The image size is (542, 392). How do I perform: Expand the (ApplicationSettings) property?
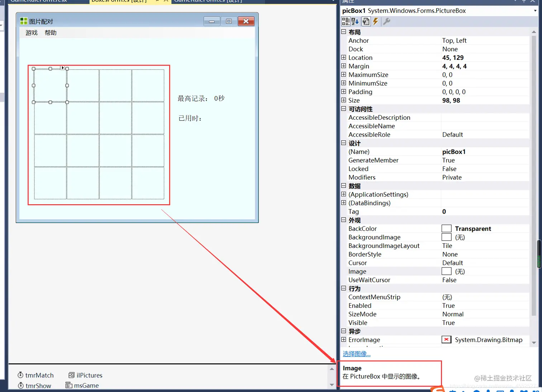coord(343,194)
